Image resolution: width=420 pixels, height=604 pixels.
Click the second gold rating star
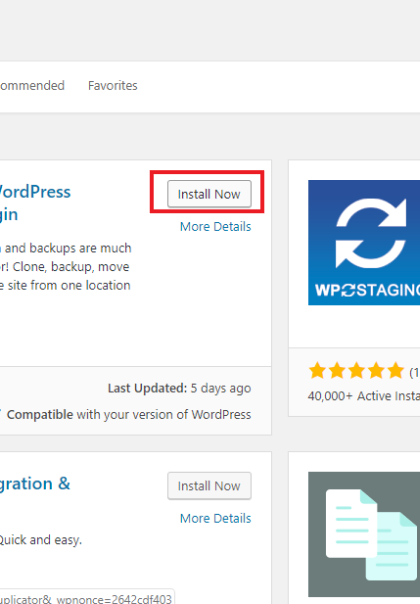[x=337, y=371]
